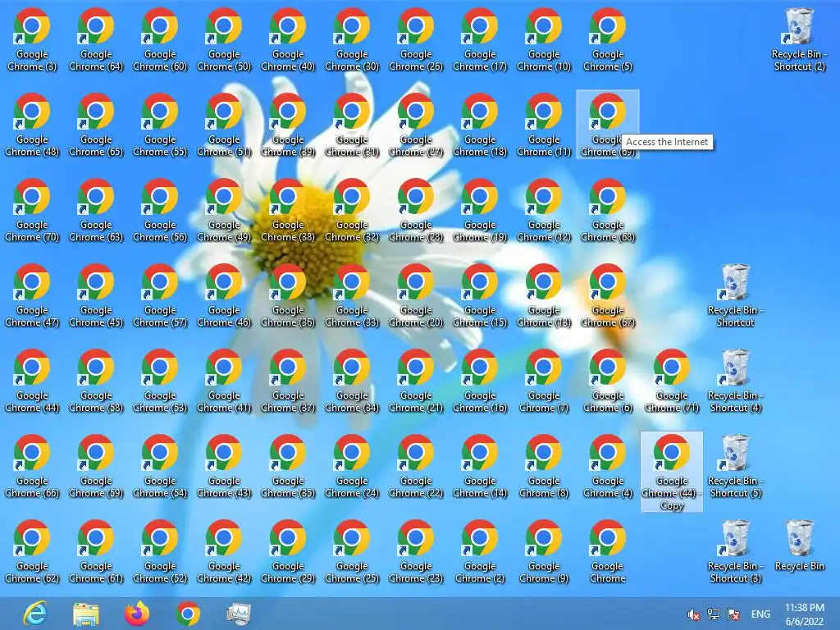Launch Firefox from the taskbar
Image resolution: width=840 pixels, height=630 pixels.
pos(137,614)
